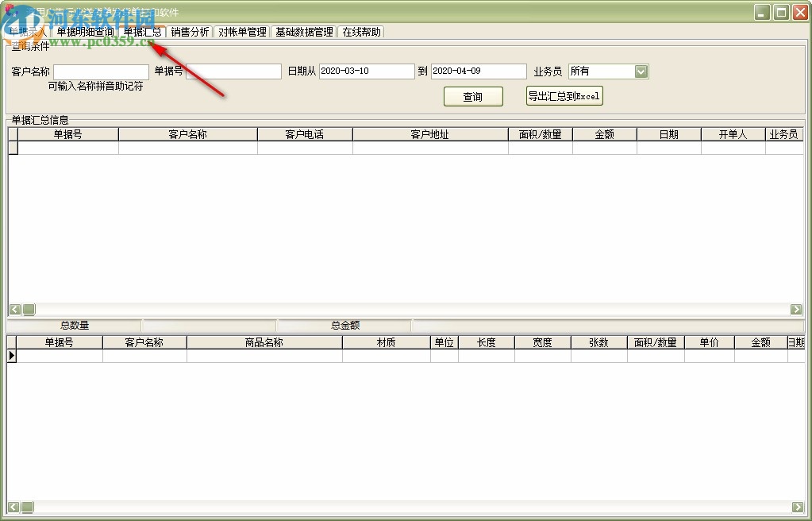Click the 客户电话 column header

(x=305, y=134)
